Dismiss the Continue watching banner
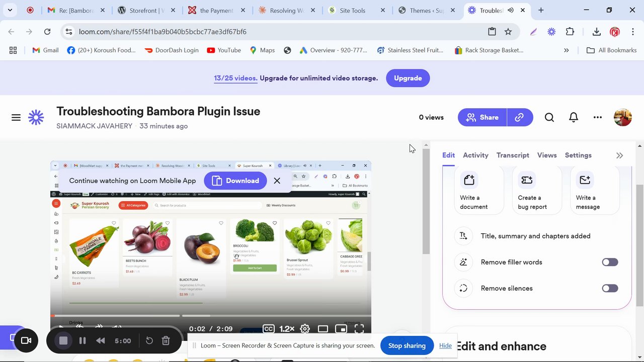Screen dimensions: 644x362 coord(277,180)
